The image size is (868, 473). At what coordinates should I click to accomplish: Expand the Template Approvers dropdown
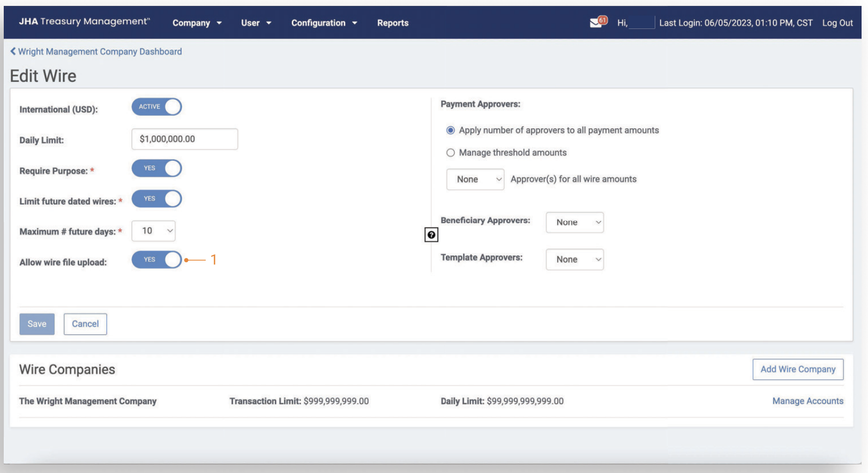[x=574, y=260]
